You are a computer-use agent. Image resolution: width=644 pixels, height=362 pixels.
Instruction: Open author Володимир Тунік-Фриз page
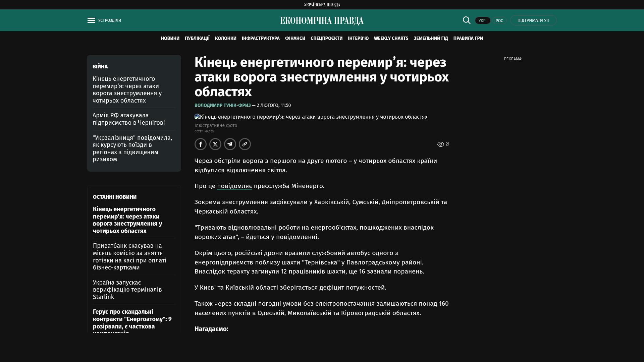tap(222, 105)
